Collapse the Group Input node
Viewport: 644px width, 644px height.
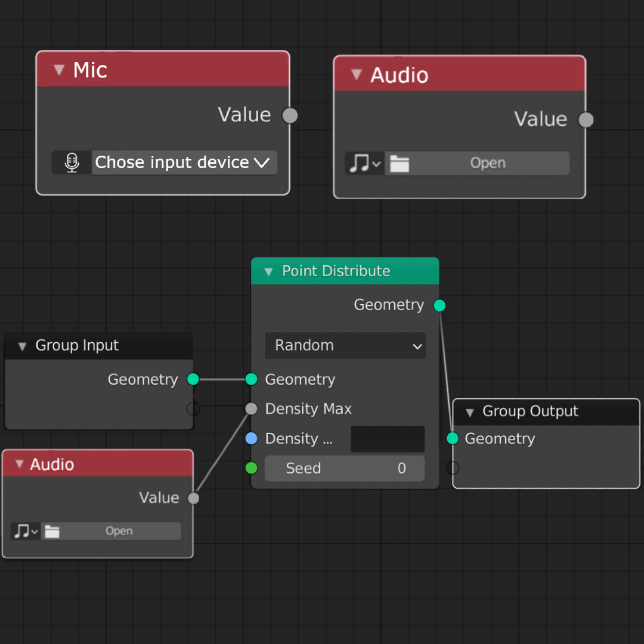22,346
